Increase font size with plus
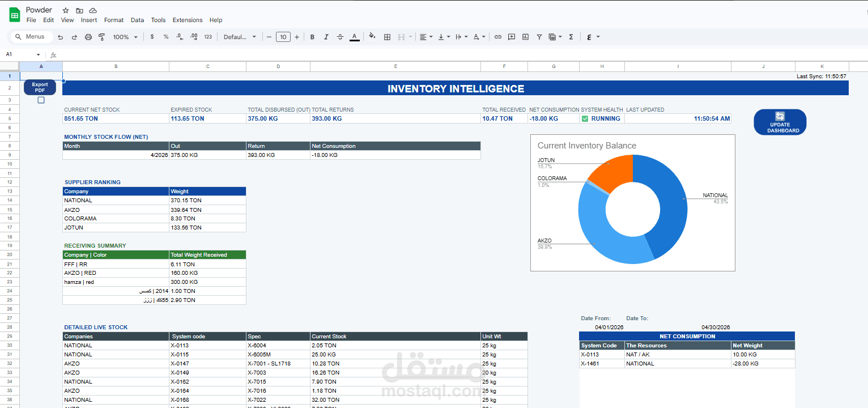Viewport: 868px width, 408px height. (297, 37)
